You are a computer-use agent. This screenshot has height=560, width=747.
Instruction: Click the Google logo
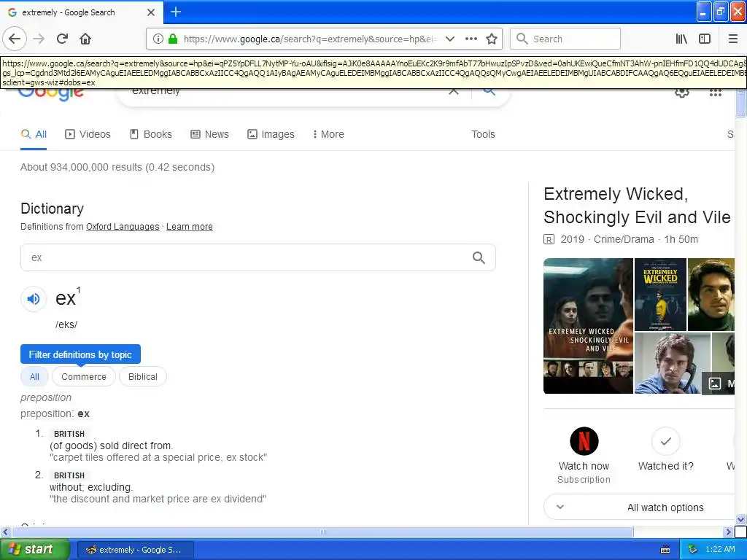(51, 94)
